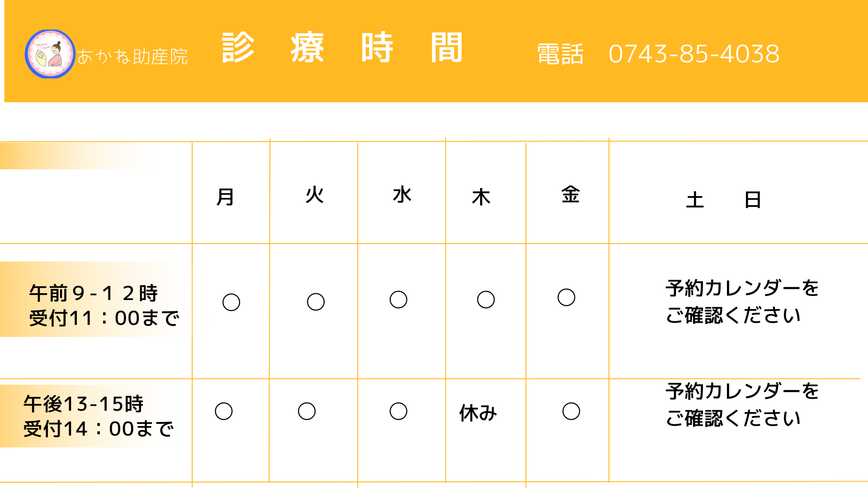This screenshot has width=868, height=488.
Task: Click the 午前9-12時 row label
Action: pos(94,294)
